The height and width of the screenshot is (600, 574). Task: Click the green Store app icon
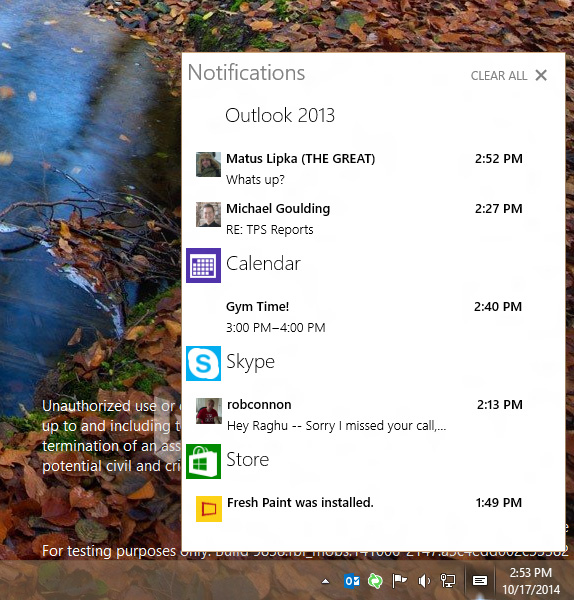pos(203,461)
